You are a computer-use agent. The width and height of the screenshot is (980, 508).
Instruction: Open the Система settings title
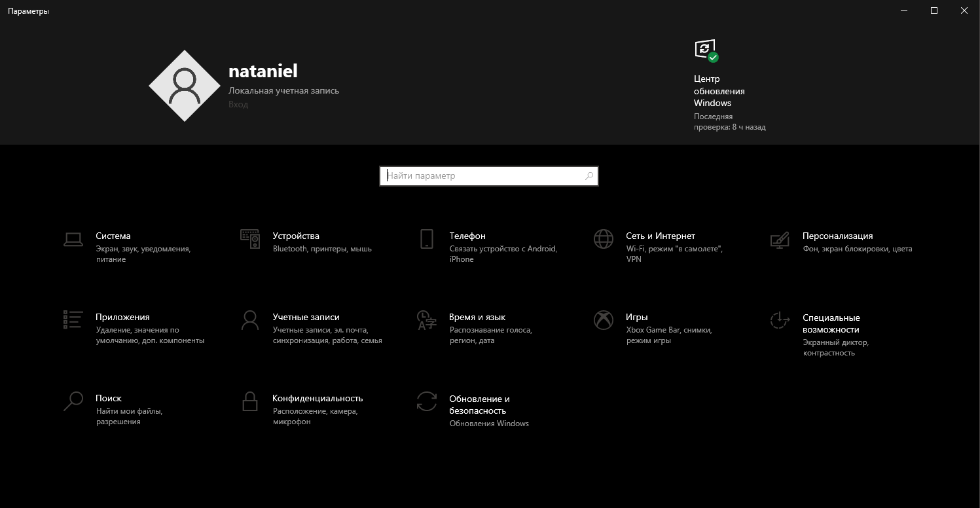pos(113,236)
